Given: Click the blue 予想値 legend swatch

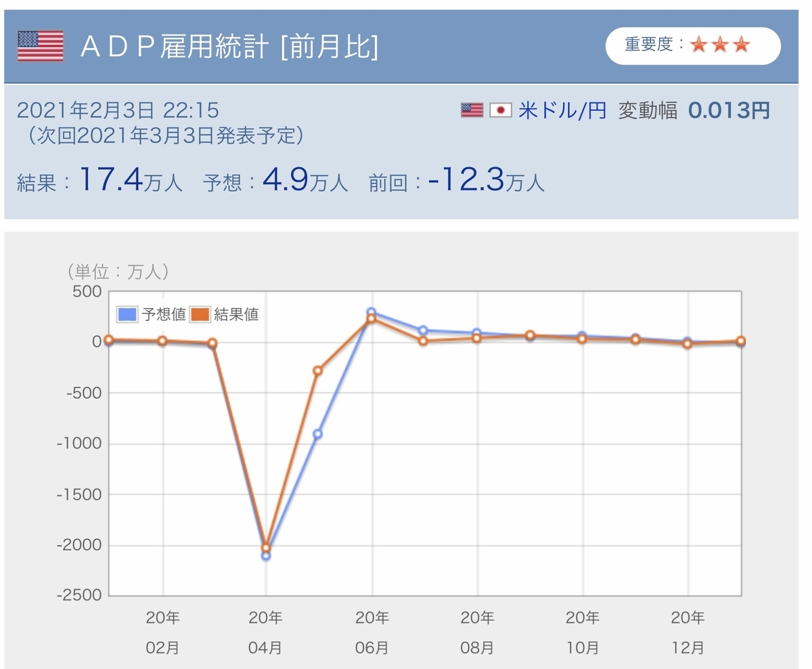Looking at the screenshot, I should 127,314.
